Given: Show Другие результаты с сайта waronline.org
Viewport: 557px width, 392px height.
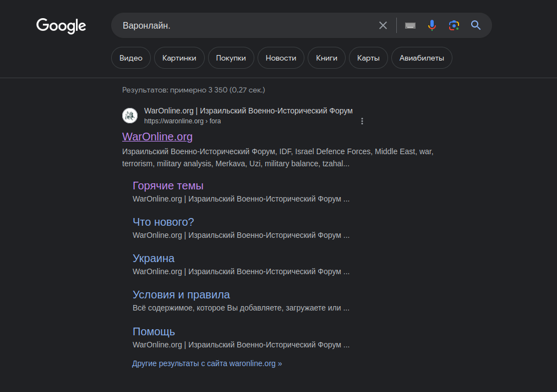Looking at the screenshot, I should 207,363.
